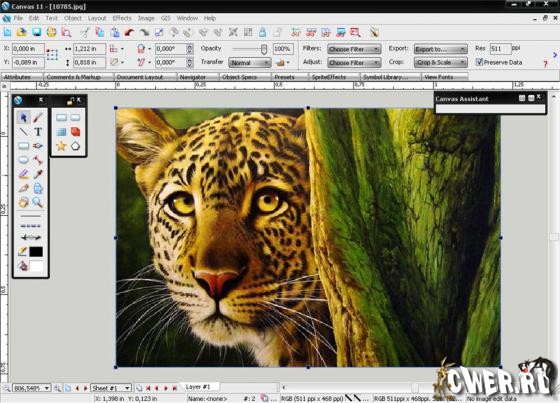This screenshot has width=560, height=403.
Task: Choose the star shape tool
Action: (61, 146)
